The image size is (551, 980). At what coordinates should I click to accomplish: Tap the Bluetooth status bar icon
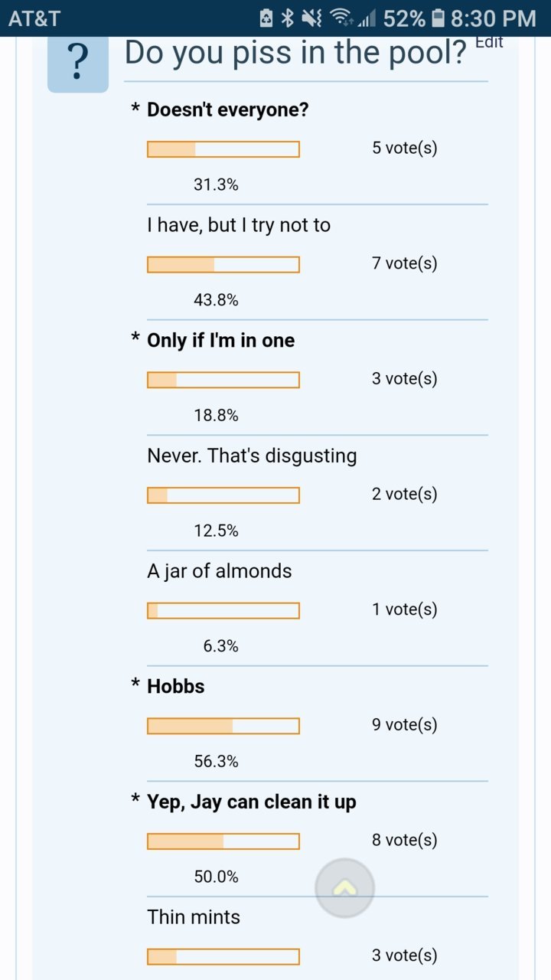[288, 18]
